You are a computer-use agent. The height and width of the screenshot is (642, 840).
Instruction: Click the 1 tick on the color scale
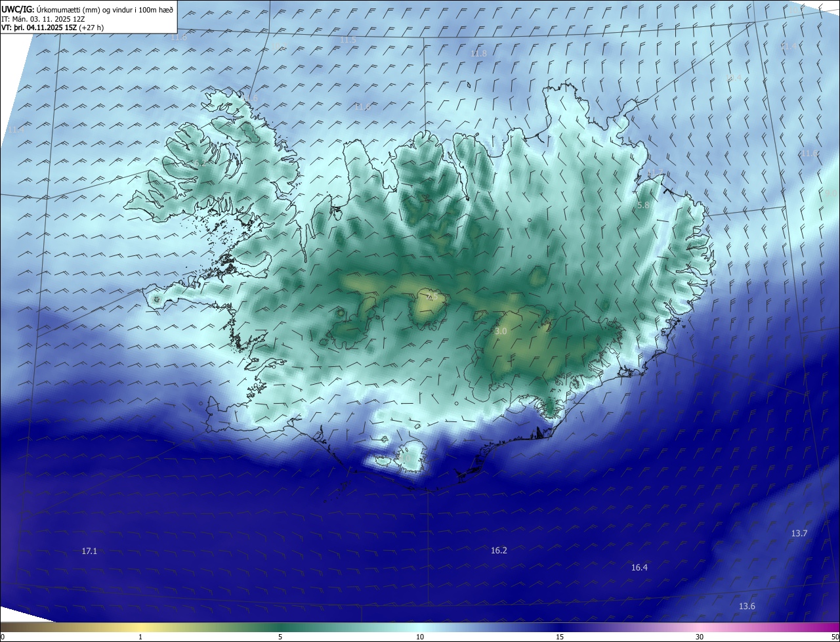coord(140,637)
